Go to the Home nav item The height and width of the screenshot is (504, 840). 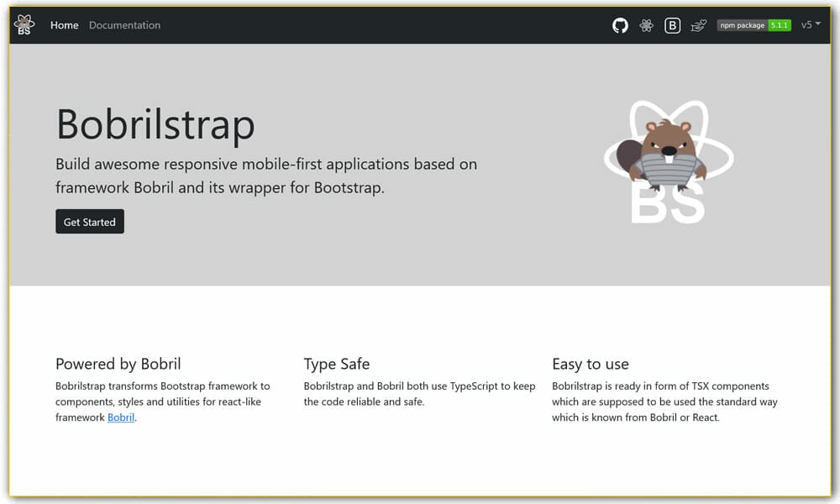[64, 25]
